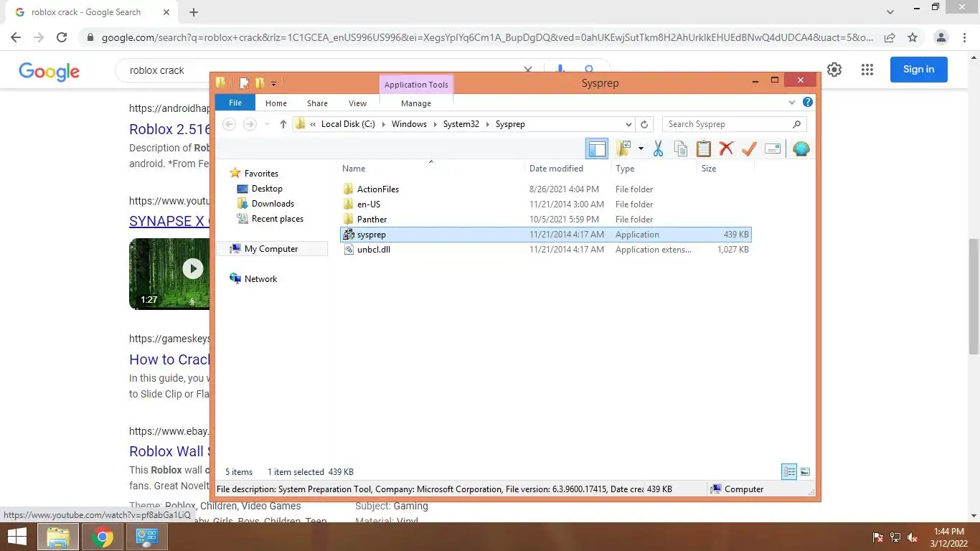Select the sysprep application file

(x=546, y=235)
